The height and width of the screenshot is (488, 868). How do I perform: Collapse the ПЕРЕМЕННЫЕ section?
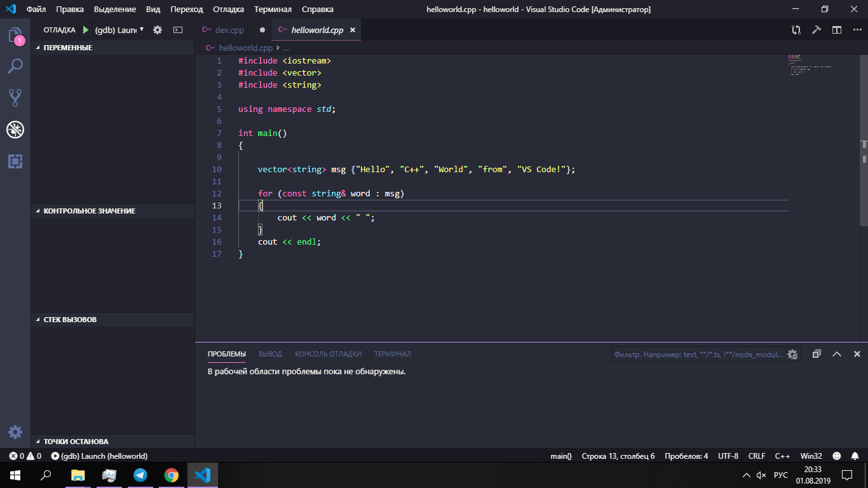(x=113, y=48)
